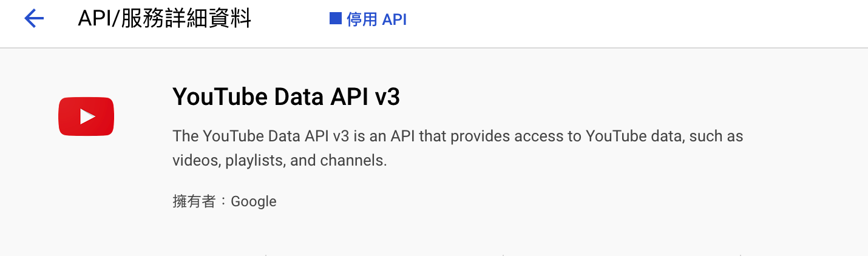Click the 擁有者 label text

point(194,201)
